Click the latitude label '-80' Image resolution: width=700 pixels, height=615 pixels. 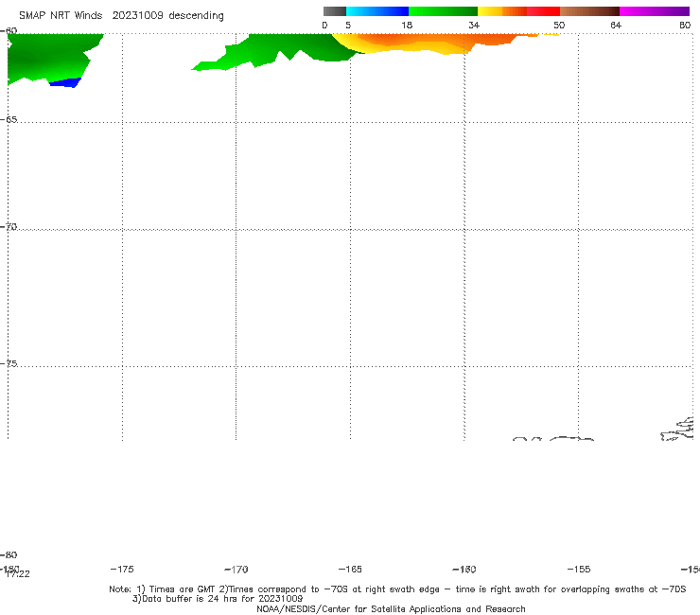click(9, 554)
